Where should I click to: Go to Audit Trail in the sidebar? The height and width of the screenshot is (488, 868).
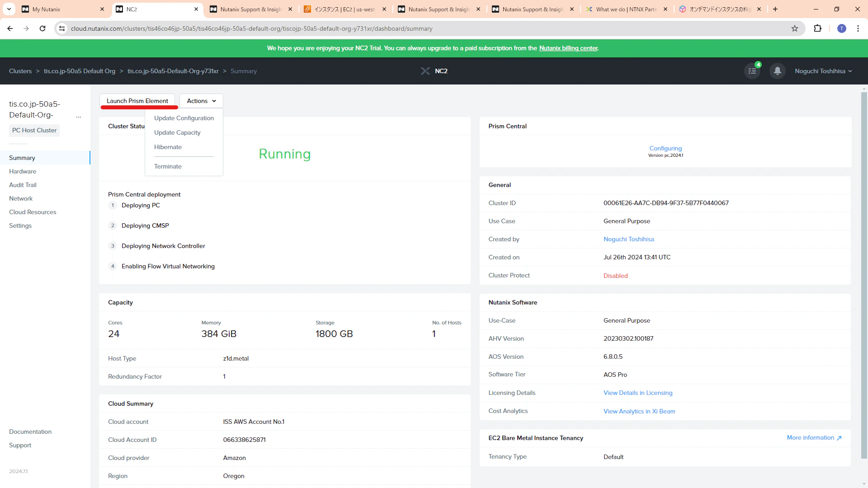coord(23,185)
